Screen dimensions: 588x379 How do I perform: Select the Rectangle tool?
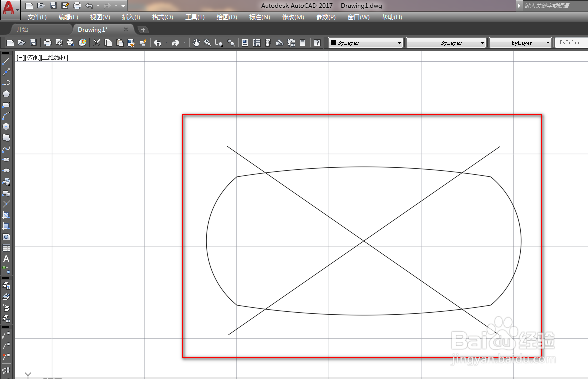6,105
